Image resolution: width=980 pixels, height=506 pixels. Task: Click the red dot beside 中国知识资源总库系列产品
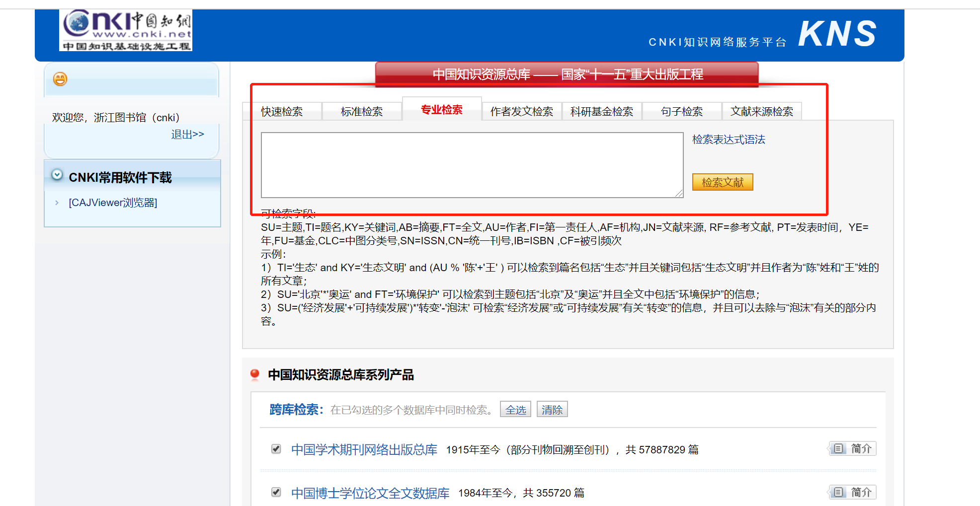(x=255, y=374)
